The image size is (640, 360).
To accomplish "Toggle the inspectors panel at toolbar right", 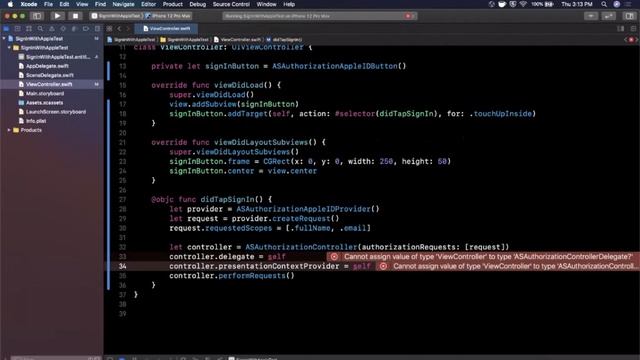I will click(629, 16).
